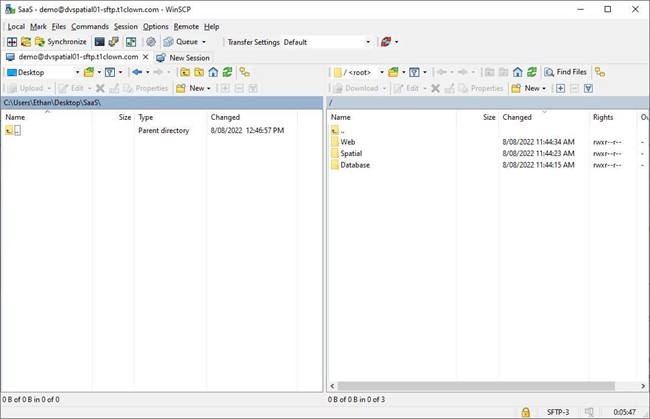
Task: Click the local parent directory icon
Action: 185,72
